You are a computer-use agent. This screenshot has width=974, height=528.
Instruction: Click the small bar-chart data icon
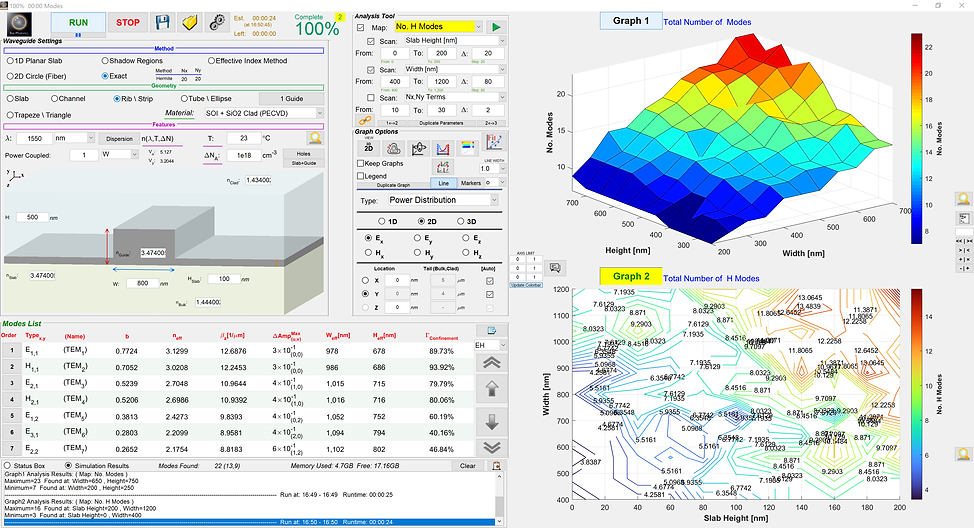pyautogui.click(x=444, y=166)
